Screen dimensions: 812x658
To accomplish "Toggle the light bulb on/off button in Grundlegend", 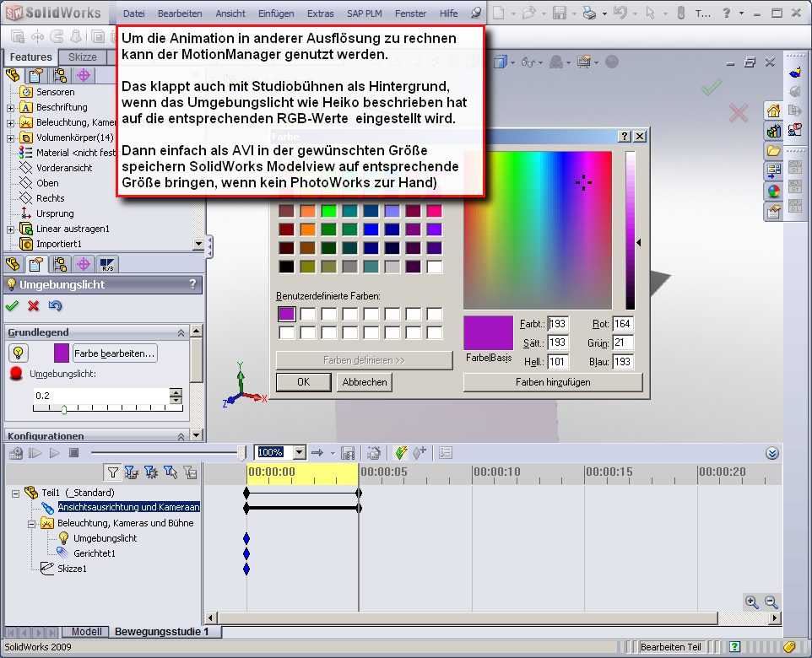I will pyautogui.click(x=18, y=353).
